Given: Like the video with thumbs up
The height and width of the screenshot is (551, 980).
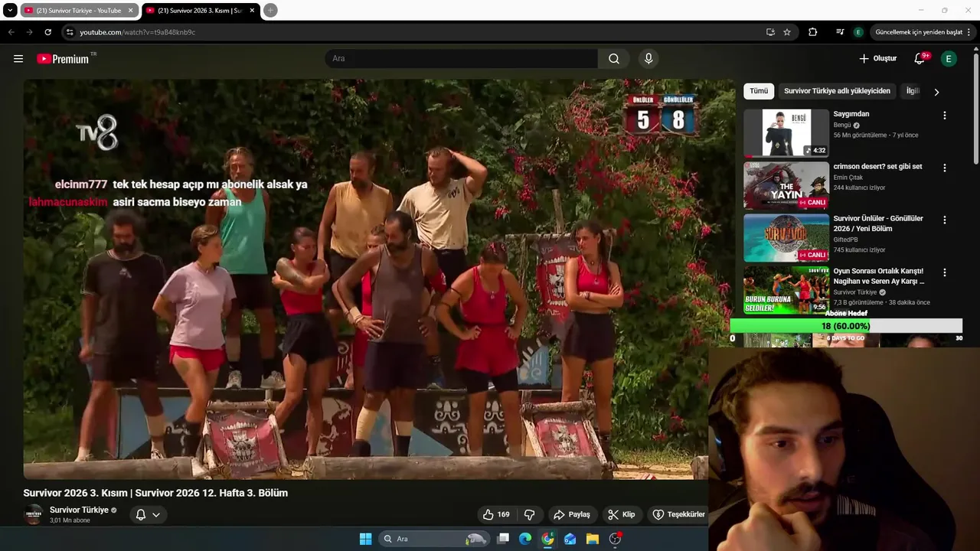Looking at the screenshot, I should (495, 514).
